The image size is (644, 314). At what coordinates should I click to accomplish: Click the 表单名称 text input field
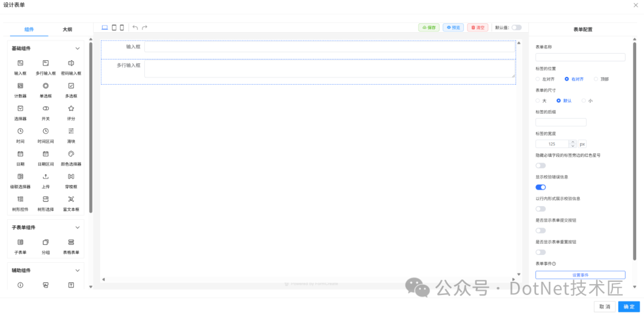tap(580, 57)
